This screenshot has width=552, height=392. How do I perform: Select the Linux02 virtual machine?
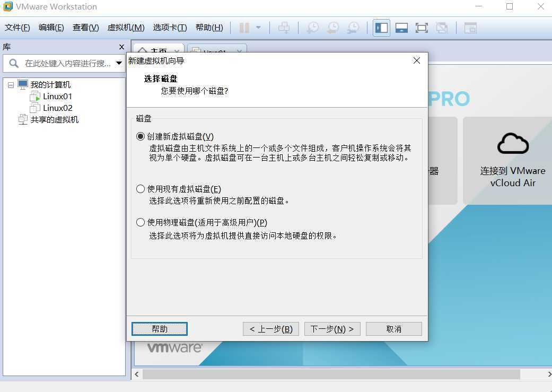tap(57, 108)
